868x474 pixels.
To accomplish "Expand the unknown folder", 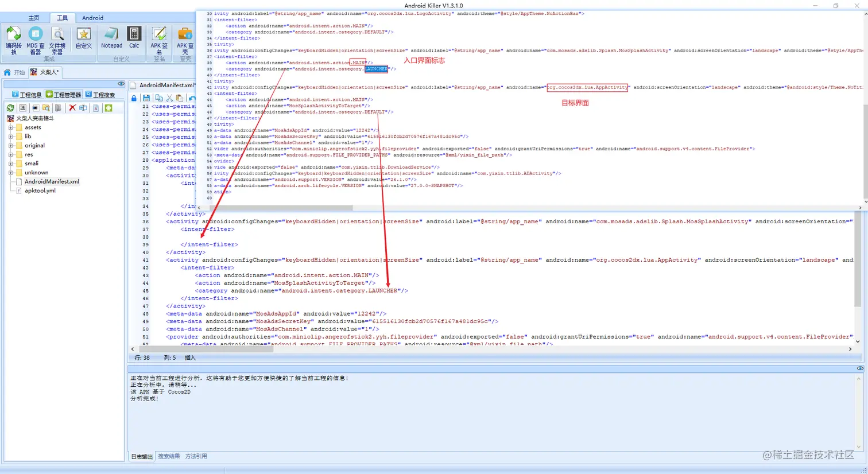I will point(11,173).
